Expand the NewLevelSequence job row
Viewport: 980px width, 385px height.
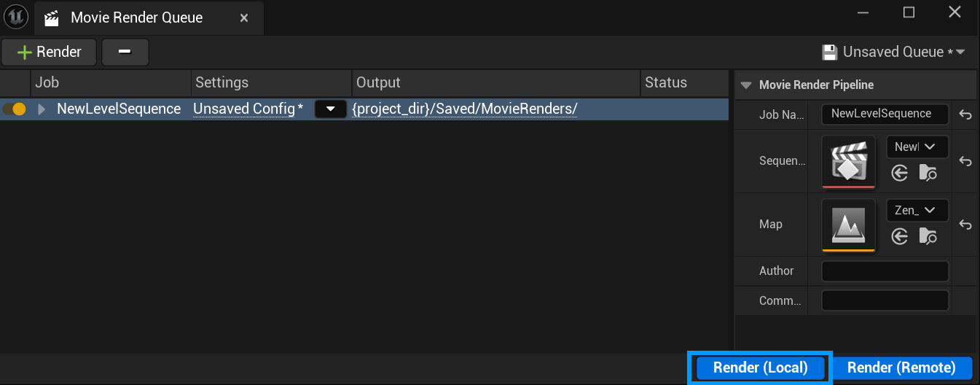(42, 109)
